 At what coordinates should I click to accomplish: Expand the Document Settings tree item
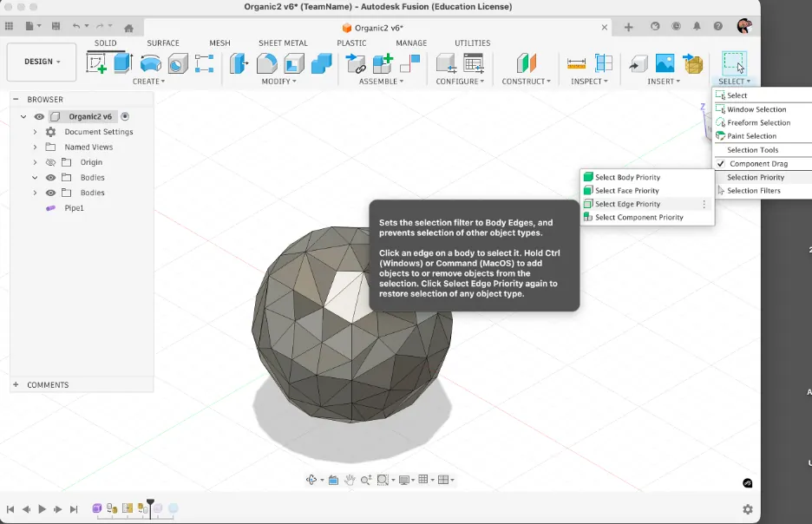(34, 131)
